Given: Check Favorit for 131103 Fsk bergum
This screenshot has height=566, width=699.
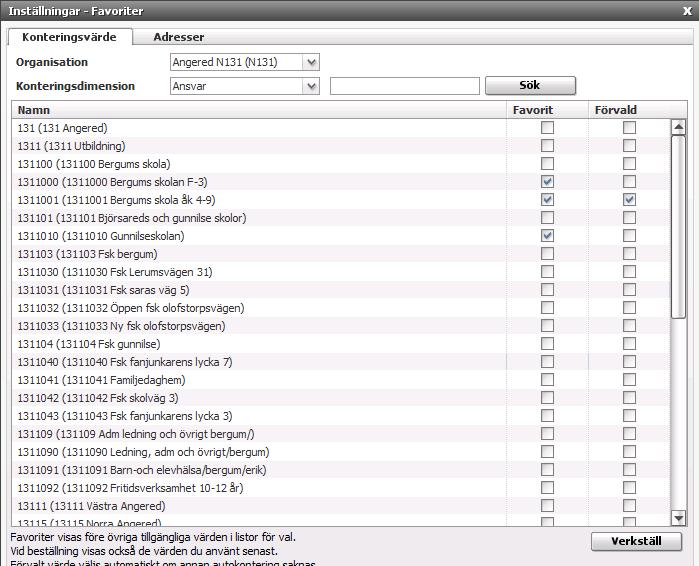Looking at the screenshot, I should click(547, 254).
